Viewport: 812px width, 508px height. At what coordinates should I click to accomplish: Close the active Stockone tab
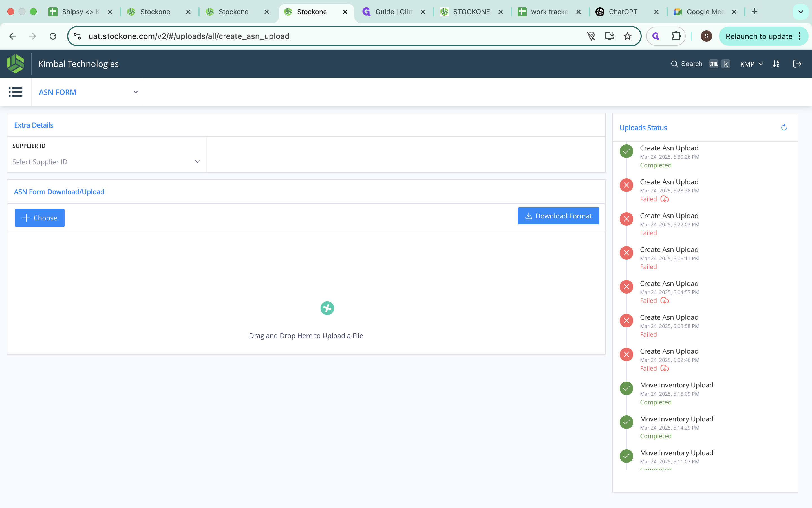(x=345, y=12)
